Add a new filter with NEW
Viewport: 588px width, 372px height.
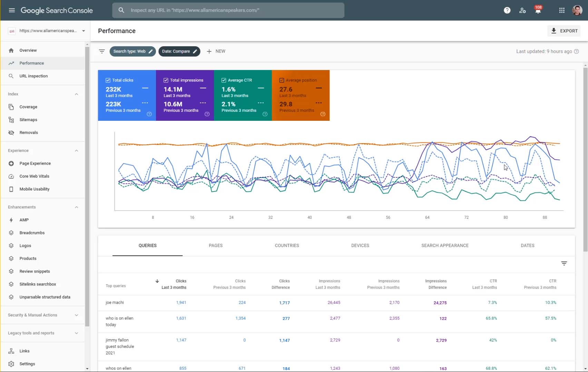(216, 51)
